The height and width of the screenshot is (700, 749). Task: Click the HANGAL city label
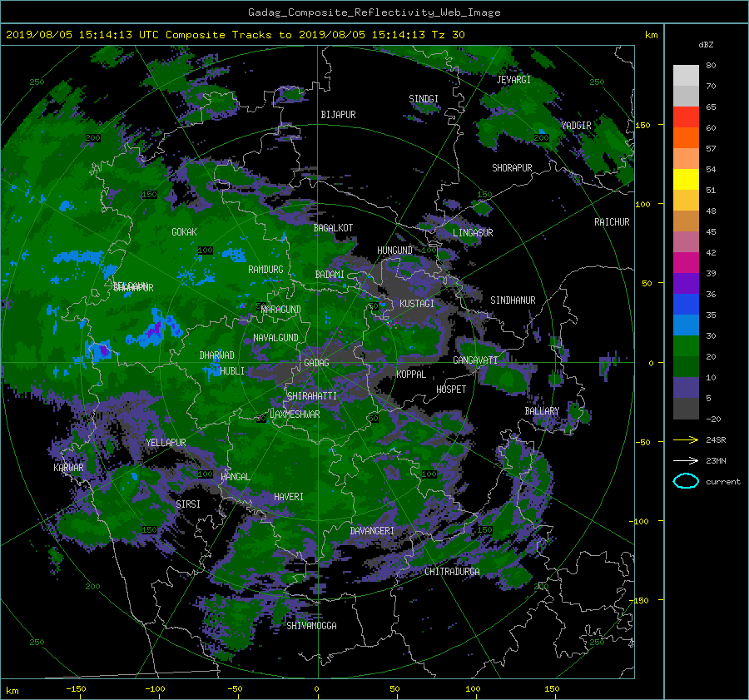click(236, 477)
